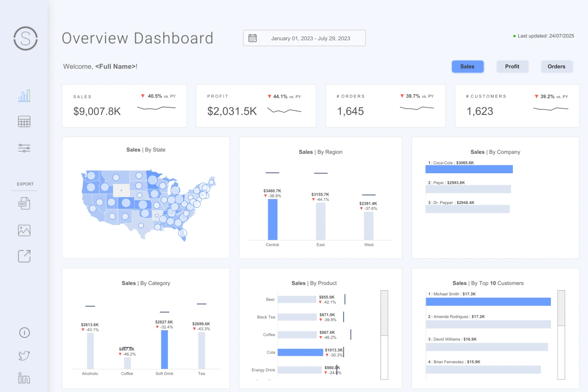The image size is (588, 392).
Task: Open the info icon near the bottom sidebar
Action: (24, 333)
